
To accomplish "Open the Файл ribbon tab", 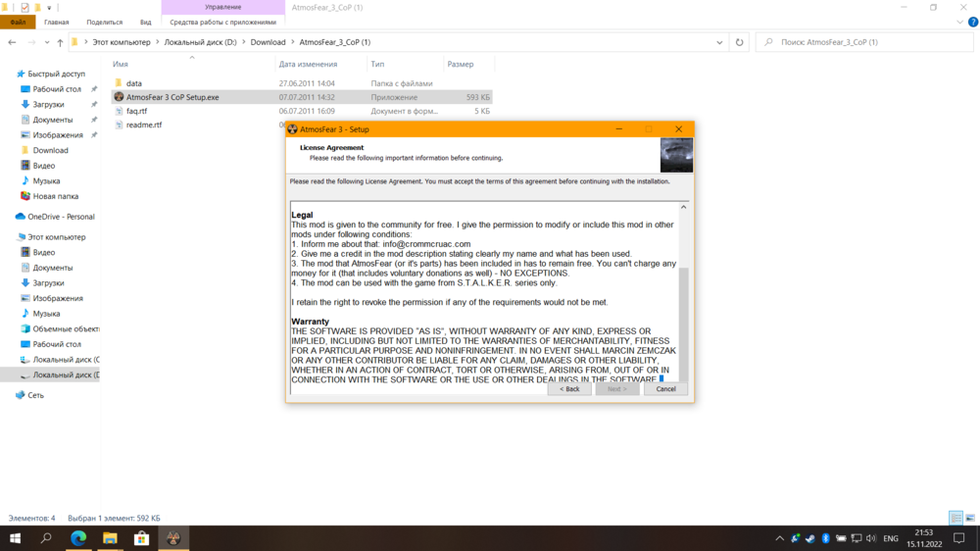I will pos(18,22).
